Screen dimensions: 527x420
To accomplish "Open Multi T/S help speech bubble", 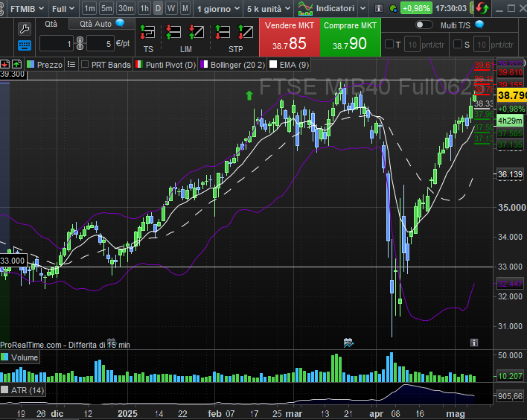I will click(479, 25).
